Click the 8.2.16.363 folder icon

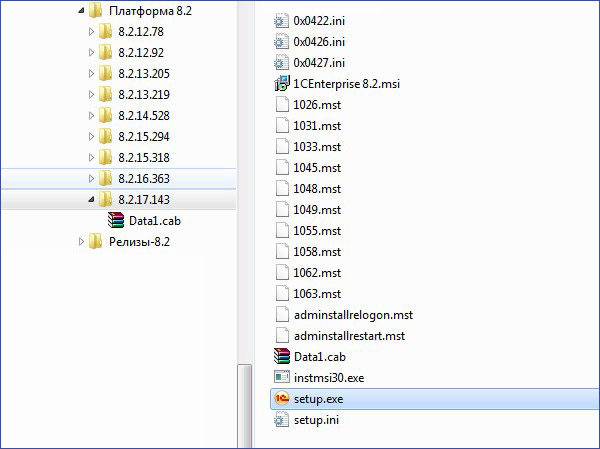[x=105, y=178]
